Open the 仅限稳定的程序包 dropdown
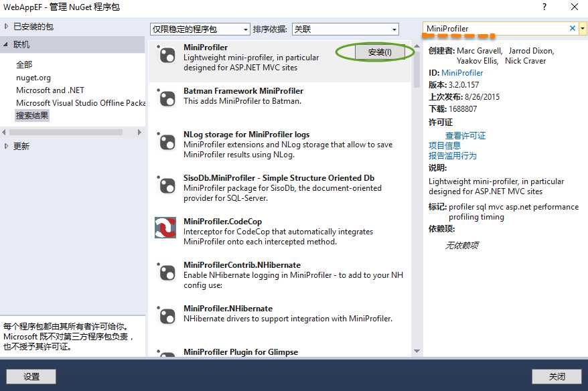The width and height of the screenshot is (588, 391). tap(200, 29)
